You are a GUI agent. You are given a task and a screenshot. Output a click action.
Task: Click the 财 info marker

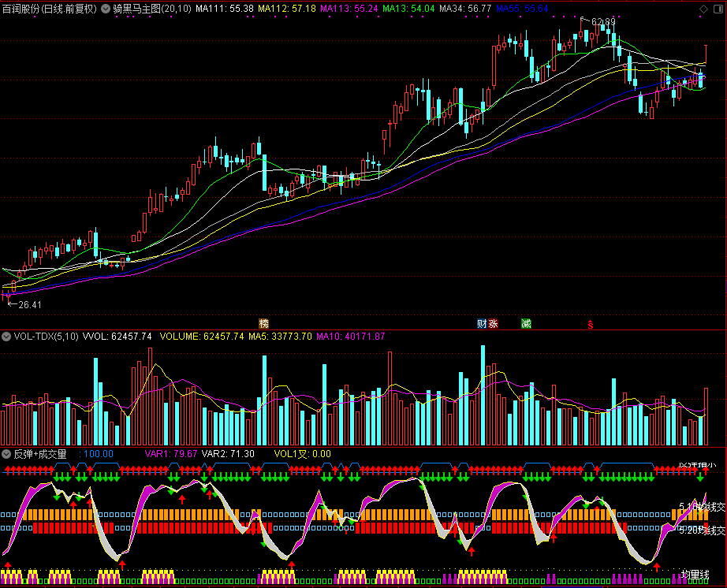coord(482,323)
